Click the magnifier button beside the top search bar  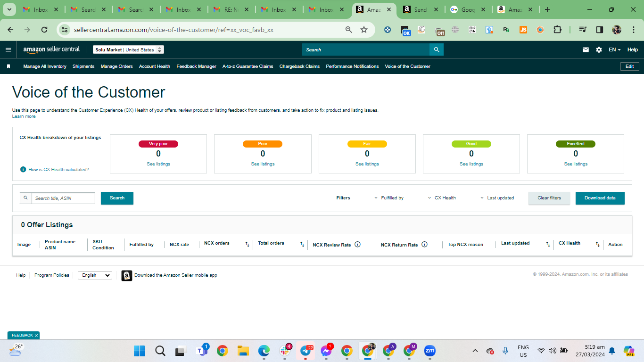437,49
